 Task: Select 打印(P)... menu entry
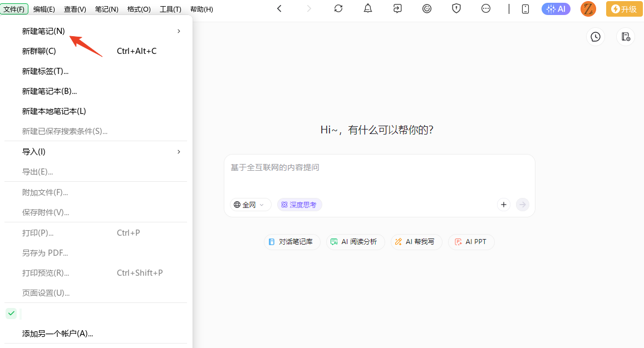(x=96, y=233)
